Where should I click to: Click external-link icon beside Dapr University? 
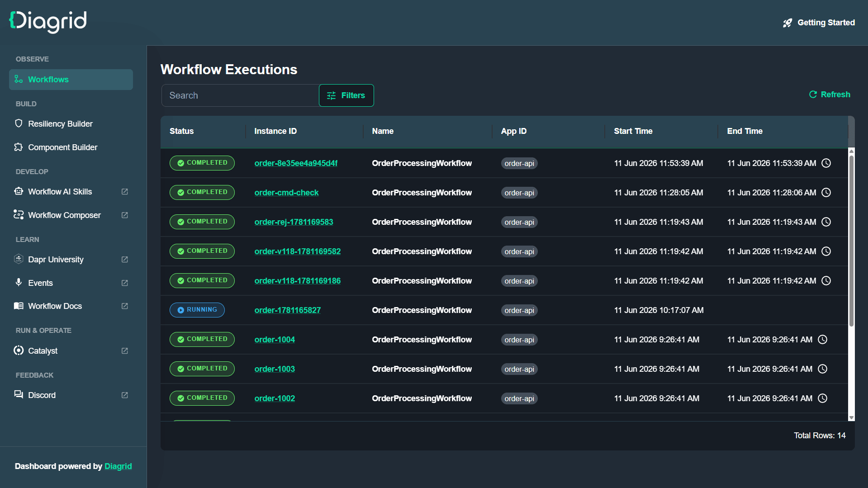[125, 260]
